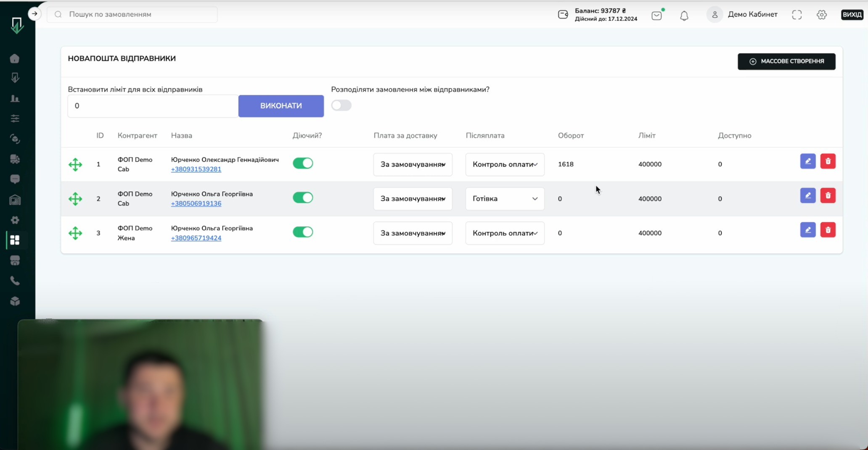Click turnover value 1618
Screen dimensions: 868x450
coord(566,164)
